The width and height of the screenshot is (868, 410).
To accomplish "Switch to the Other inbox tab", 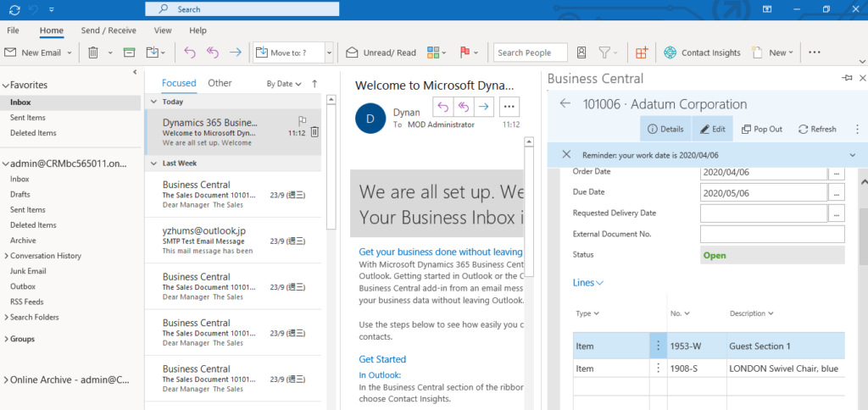I will click(220, 83).
